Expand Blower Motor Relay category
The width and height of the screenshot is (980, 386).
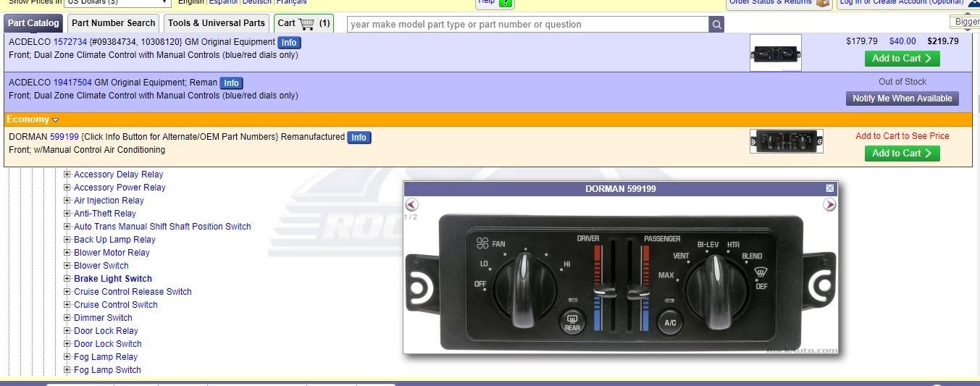(67, 253)
